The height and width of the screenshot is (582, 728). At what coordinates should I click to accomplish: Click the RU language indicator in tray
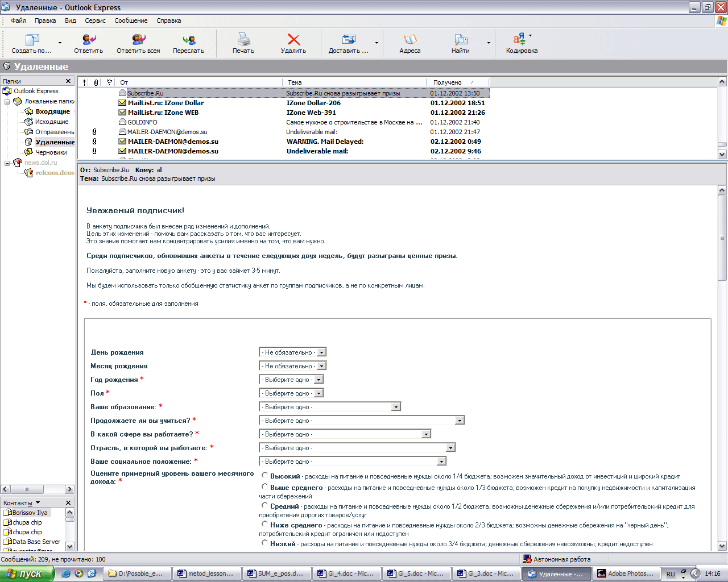(x=671, y=574)
